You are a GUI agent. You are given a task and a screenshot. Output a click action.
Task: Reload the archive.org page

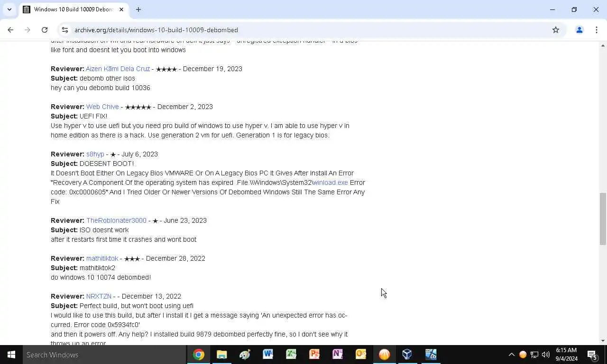tap(45, 30)
